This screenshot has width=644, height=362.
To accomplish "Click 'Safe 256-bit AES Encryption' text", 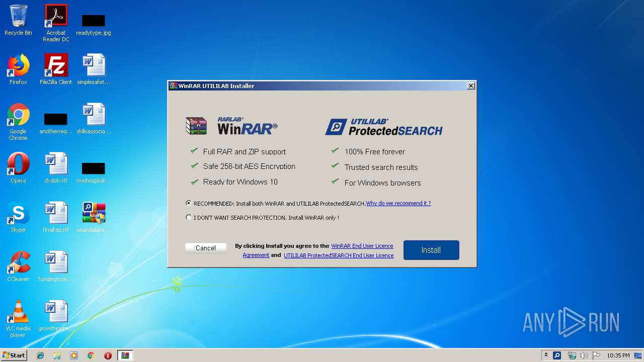I will click(249, 166).
